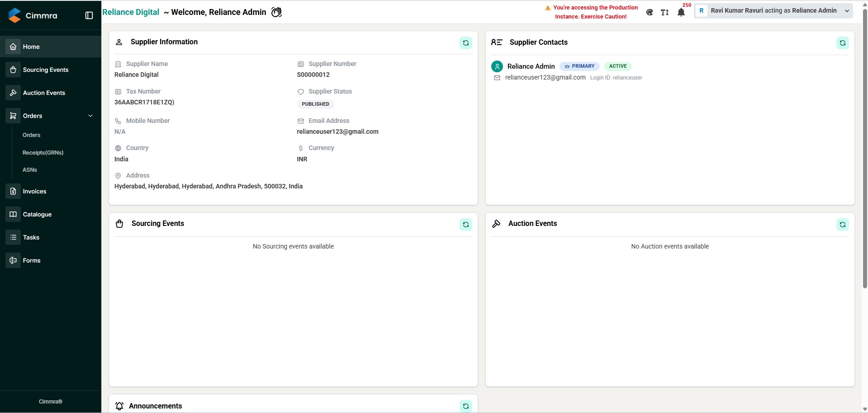Click Login ID: relianceuser text
Screen dimensions: 868x413
click(x=616, y=78)
